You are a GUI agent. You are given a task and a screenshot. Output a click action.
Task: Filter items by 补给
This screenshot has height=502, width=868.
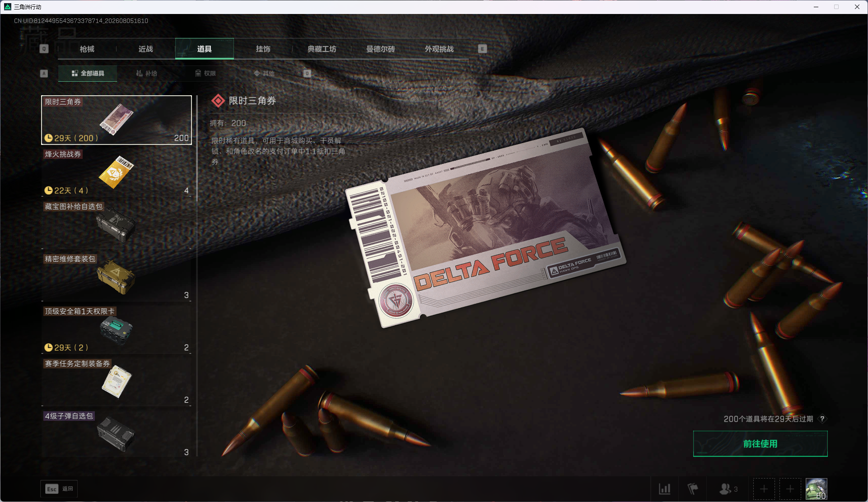[x=147, y=73]
